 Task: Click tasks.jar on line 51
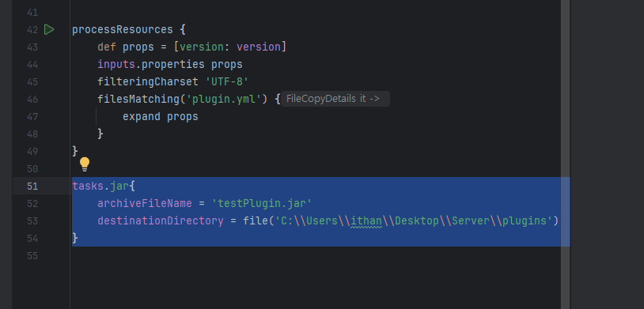pos(100,187)
